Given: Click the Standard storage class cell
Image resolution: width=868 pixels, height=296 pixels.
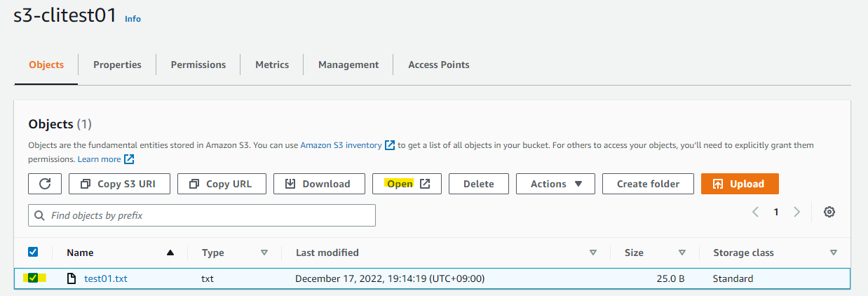Looking at the screenshot, I should [x=733, y=278].
